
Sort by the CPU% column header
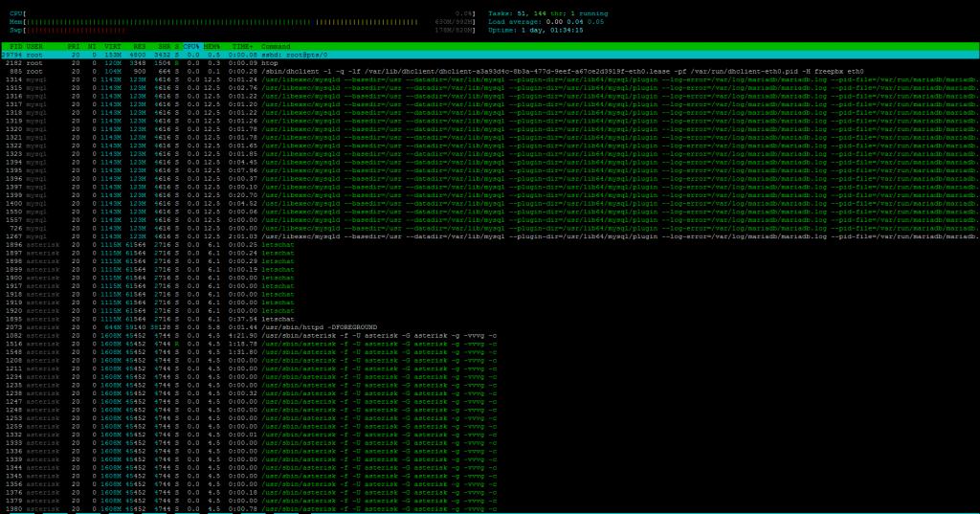point(191,47)
